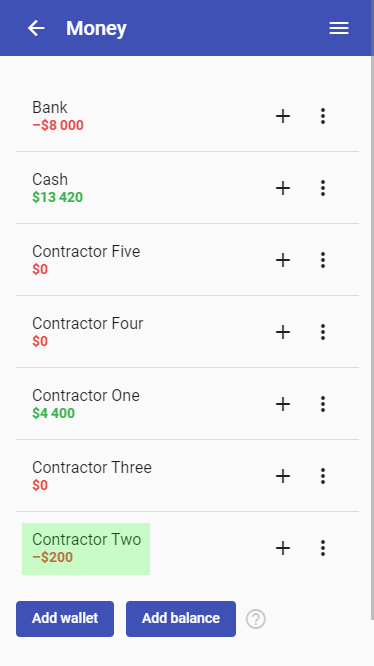Click plus icon for Contractor One
This screenshot has width=374, height=666.
pyautogui.click(x=283, y=404)
